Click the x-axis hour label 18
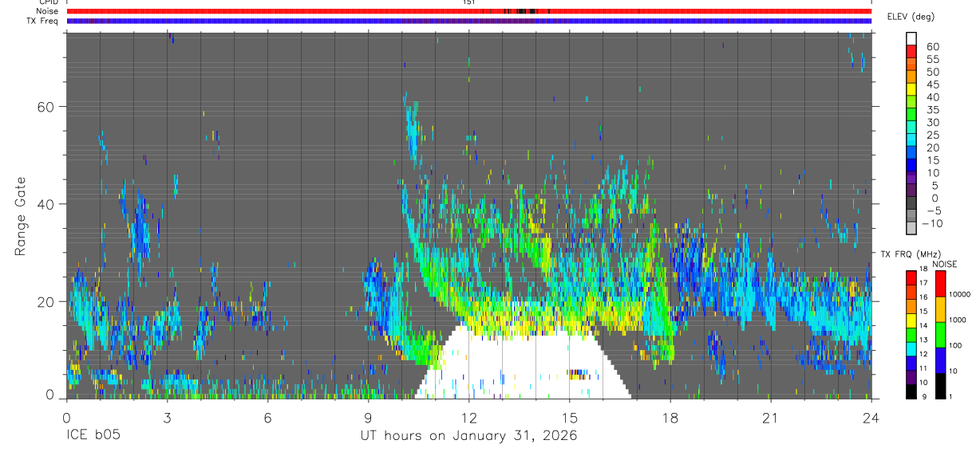 point(670,417)
